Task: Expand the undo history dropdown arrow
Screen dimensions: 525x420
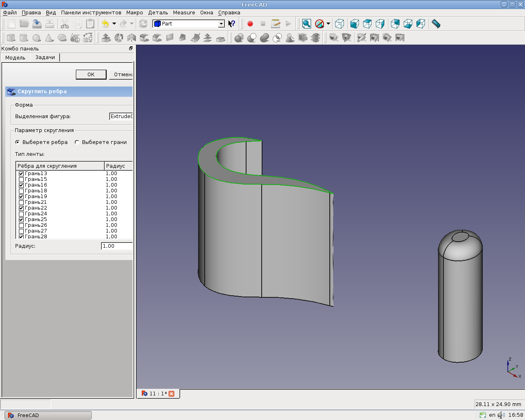Action: point(114,24)
